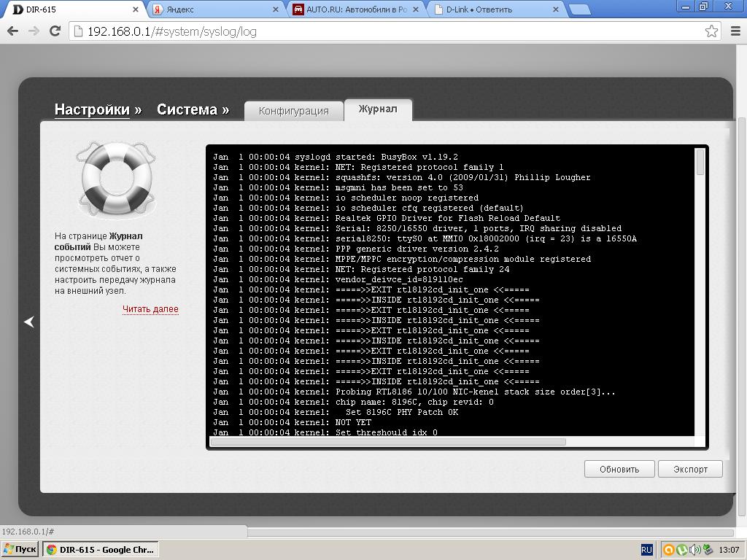Image resolution: width=747 pixels, height=560 pixels.
Task: Open the RU language switcher
Action: tap(646, 550)
